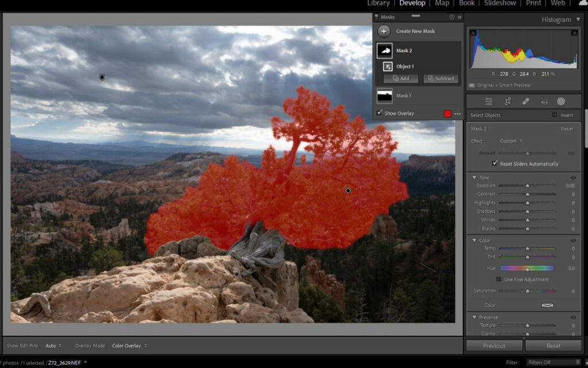Click the Create New Mask label
Image resolution: width=588 pixels, height=368 pixels.
416,32
